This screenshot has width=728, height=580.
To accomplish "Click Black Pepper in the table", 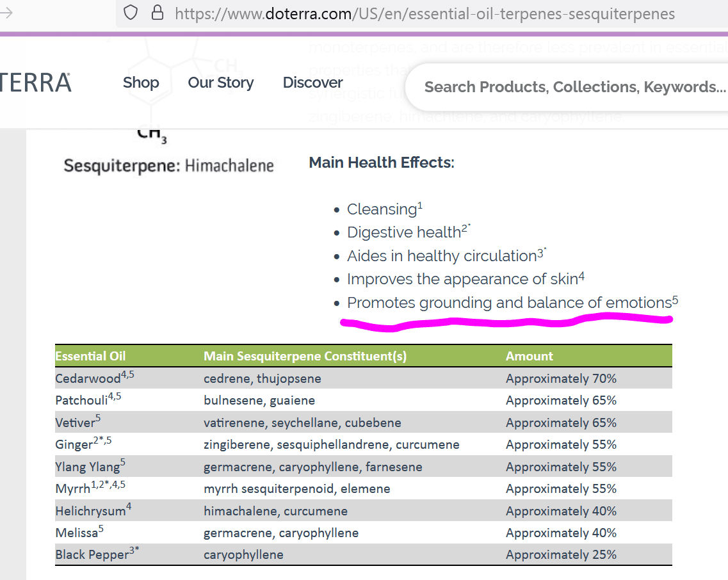I will pos(92,555).
